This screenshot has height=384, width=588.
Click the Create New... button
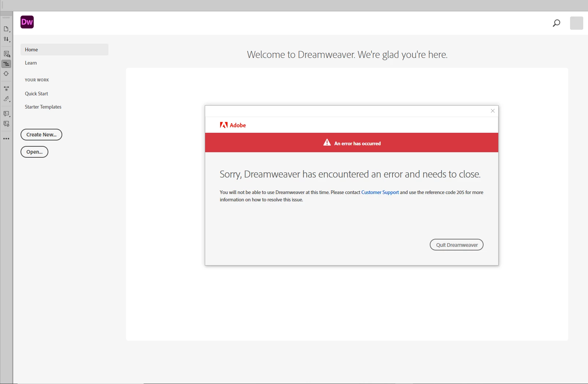(41, 135)
